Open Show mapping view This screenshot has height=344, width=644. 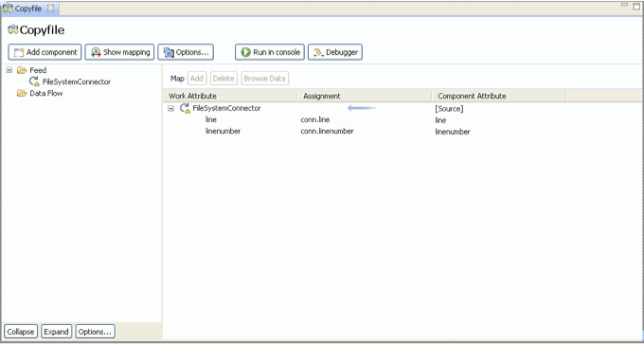tap(119, 52)
